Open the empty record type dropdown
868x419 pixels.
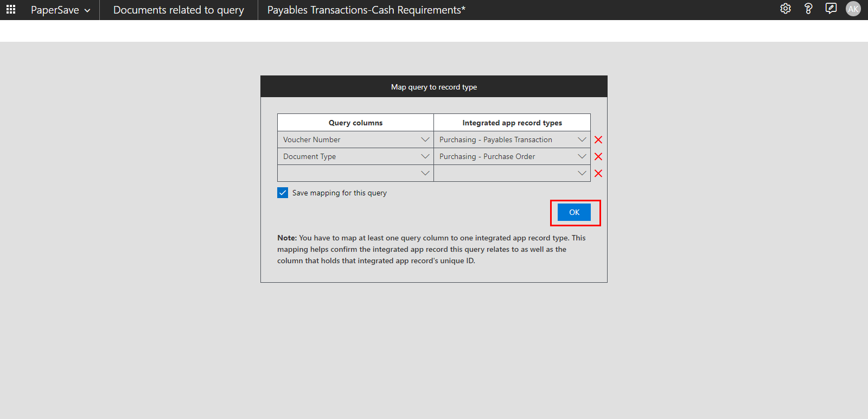click(x=582, y=174)
